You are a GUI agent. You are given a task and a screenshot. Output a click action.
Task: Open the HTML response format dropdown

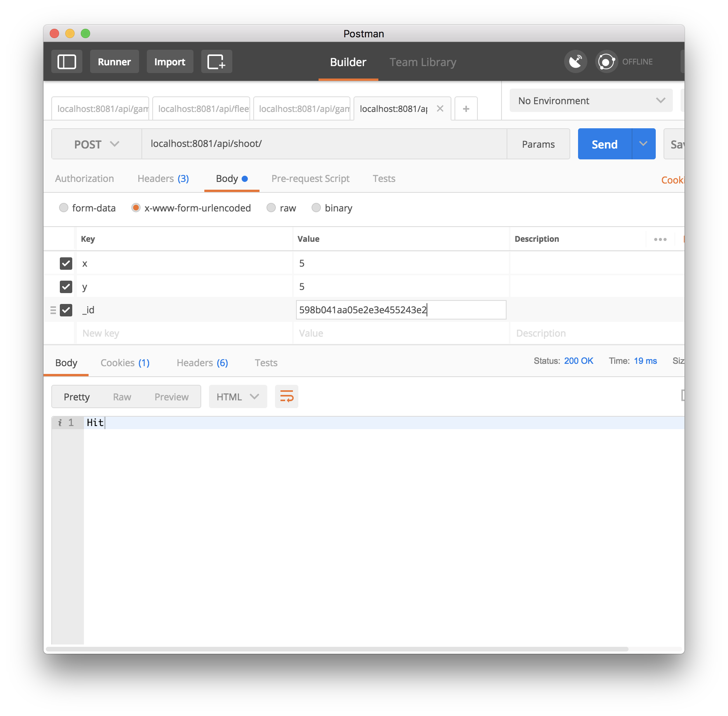click(238, 396)
